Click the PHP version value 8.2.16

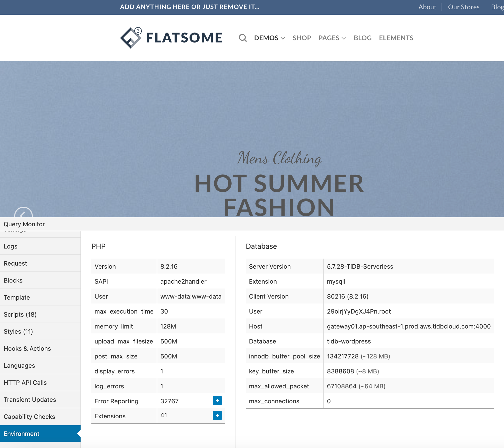point(169,266)
